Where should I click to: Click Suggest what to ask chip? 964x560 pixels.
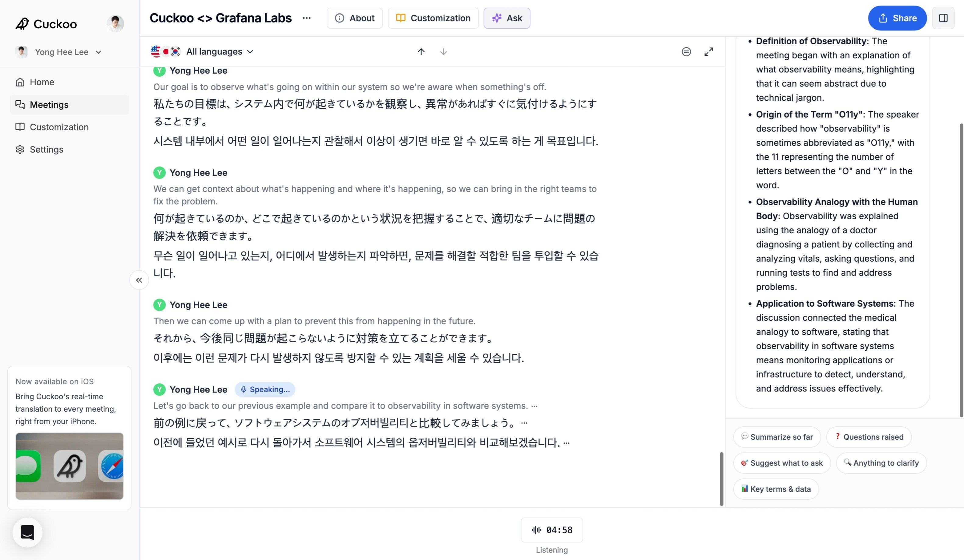tap(782, 463)
